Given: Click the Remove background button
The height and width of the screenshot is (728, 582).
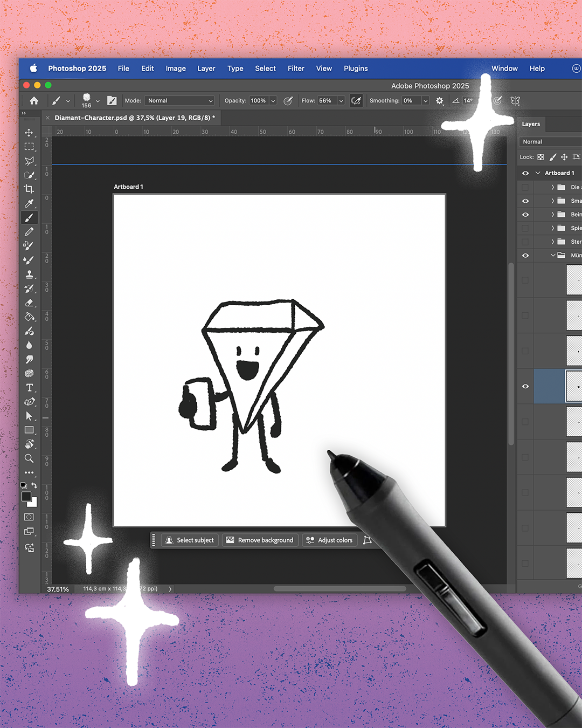Looking at the screenshot, I should 260,540.
